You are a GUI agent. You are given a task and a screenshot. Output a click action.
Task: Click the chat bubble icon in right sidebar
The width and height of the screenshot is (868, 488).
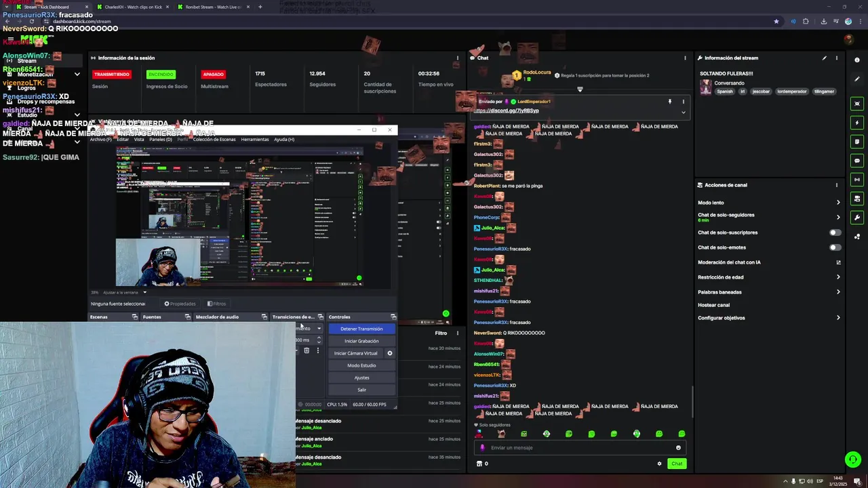[x=857, y=161]
